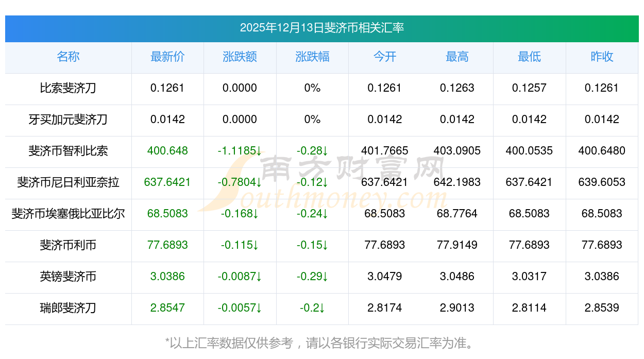Screen dimensions: 644x359
Task: Select the 名称 column header
Action: [x=68, y=57]
